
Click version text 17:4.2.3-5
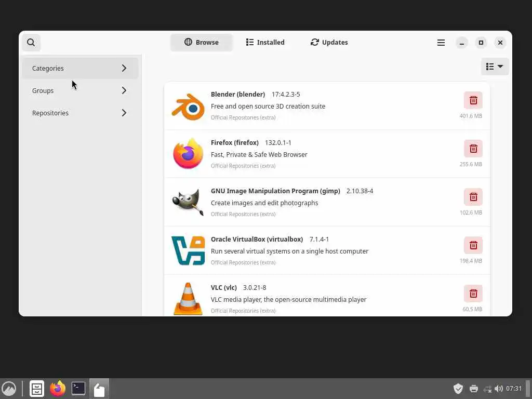click(286, 95)
